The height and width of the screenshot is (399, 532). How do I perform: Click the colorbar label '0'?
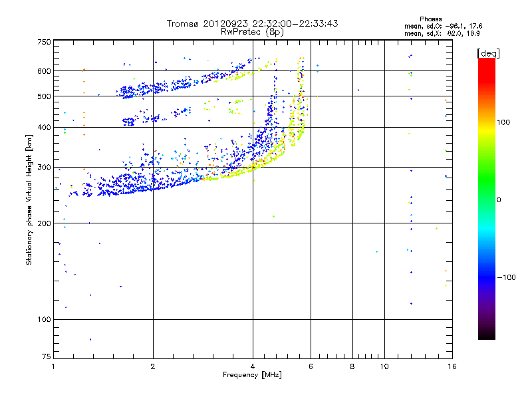[499, 200]
